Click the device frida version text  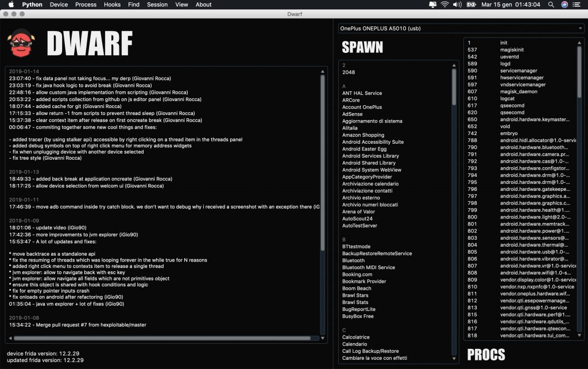click(43, 353)
